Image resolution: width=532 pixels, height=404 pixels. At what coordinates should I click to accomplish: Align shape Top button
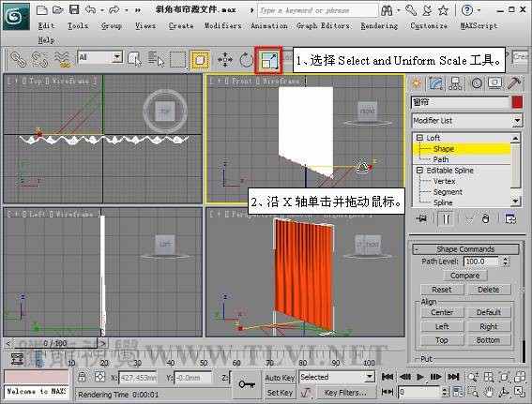(x=442, y=340)
